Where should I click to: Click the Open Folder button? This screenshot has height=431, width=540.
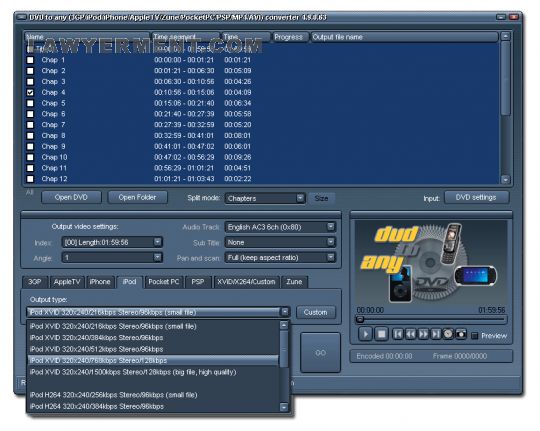point(137,197)
